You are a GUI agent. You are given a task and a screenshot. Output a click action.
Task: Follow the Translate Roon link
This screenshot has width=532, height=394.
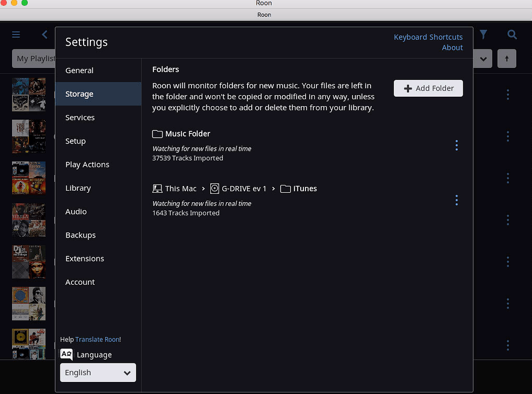(x=97, y=339)
